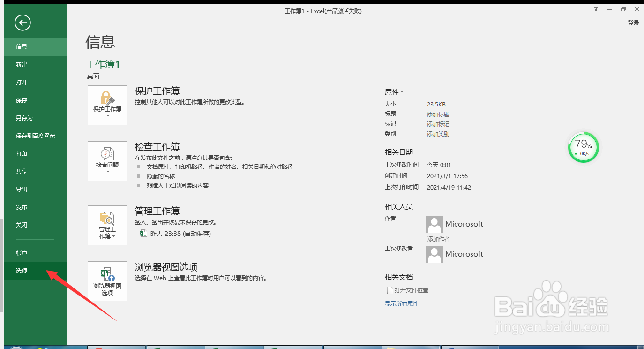Click the last modified time 今天 0:01
This screenshot has width=644, height=349.
439,165
